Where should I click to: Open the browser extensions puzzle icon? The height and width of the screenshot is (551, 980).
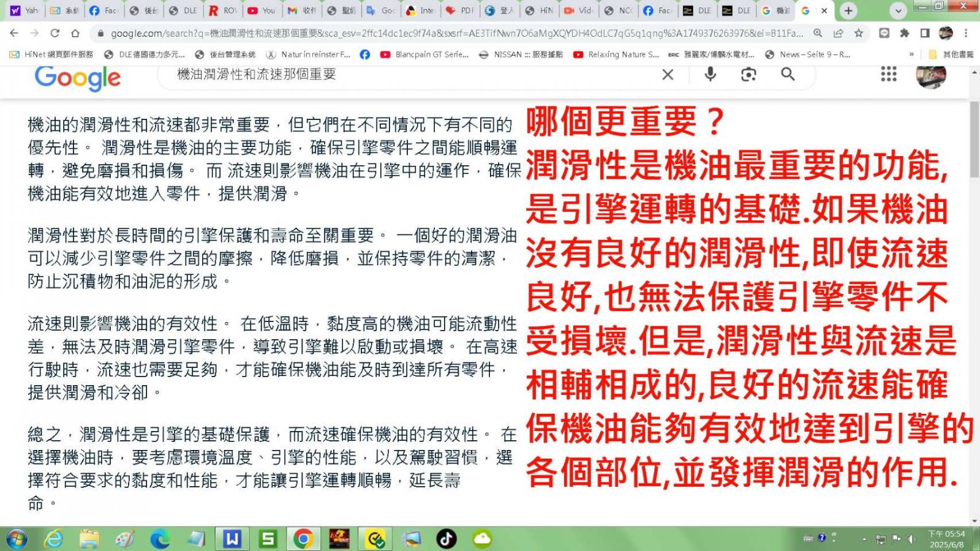click(904, 33)
